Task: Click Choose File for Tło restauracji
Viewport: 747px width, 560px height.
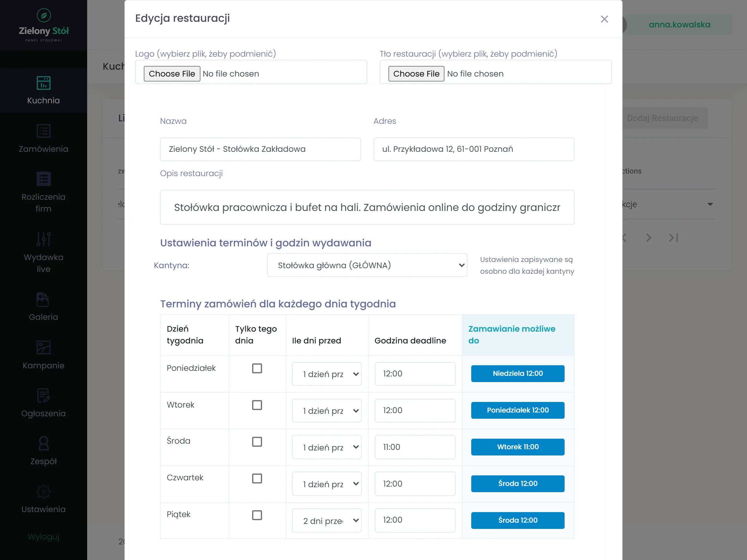Action: pyautogui.click(x=416, y=74)
